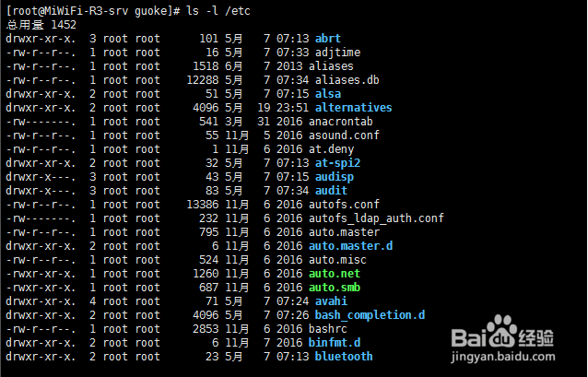Image resolution: width=588 pixels, height=377 pixels.
Task: Click the abrt directory name
Action: pos(327,39)
